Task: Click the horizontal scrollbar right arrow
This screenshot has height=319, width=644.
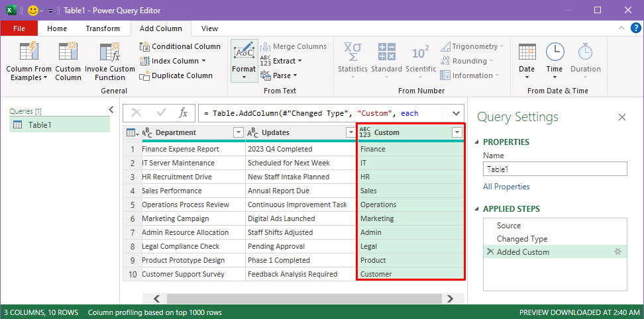Action: (x=450, y=298)
